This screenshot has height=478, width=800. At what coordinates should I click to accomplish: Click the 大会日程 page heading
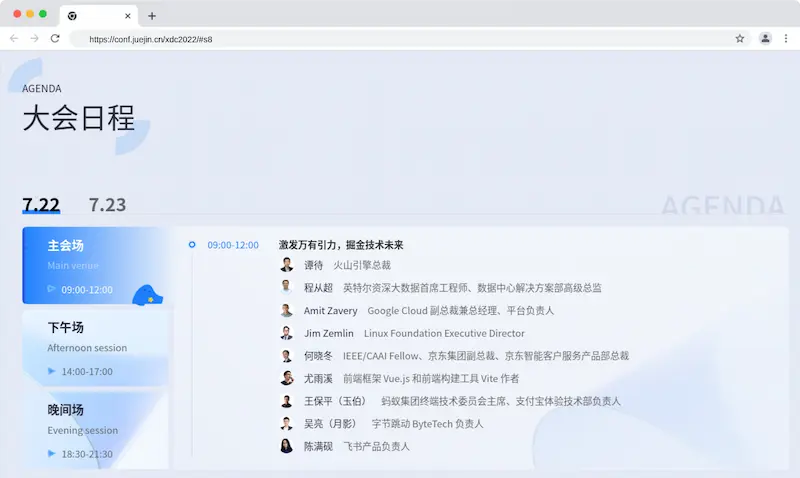79,118
